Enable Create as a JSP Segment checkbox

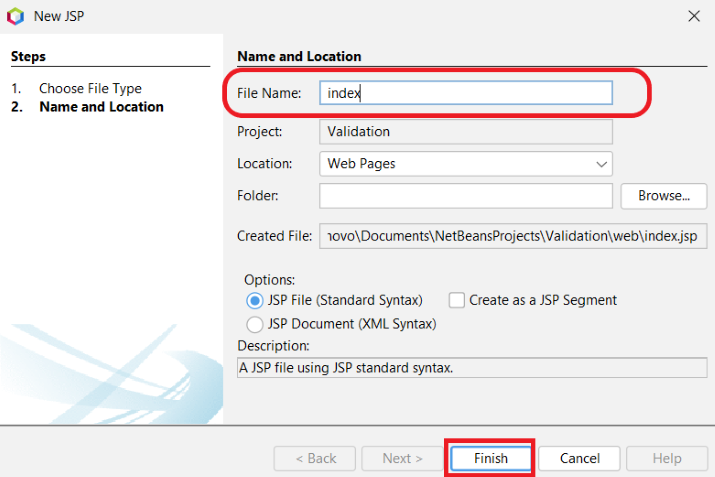point(457,300)
